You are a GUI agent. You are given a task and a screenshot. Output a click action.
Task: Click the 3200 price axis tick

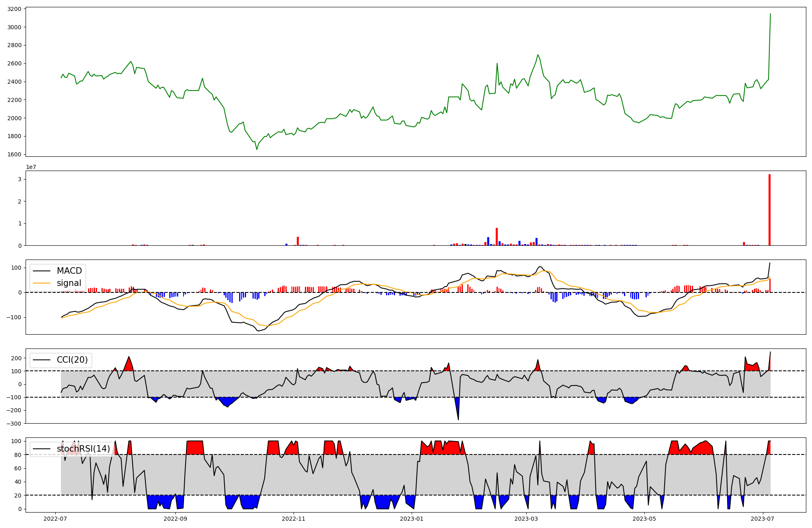pos(14,9)
